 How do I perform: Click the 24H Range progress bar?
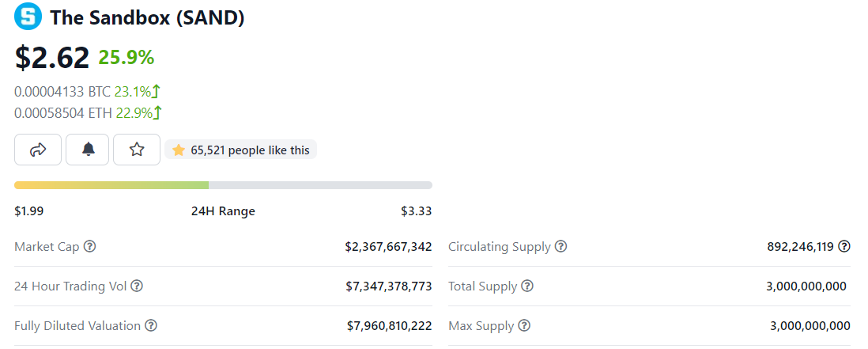tap(223, 185)
